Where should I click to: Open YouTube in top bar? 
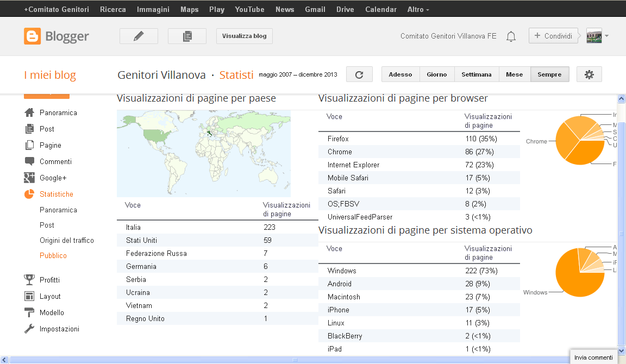coord(249,9)
